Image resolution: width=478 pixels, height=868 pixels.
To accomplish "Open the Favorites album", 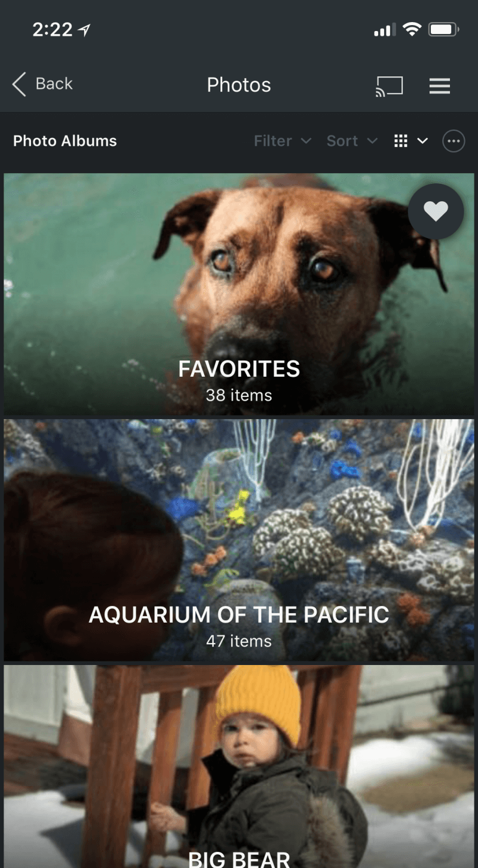I will 239,294.
